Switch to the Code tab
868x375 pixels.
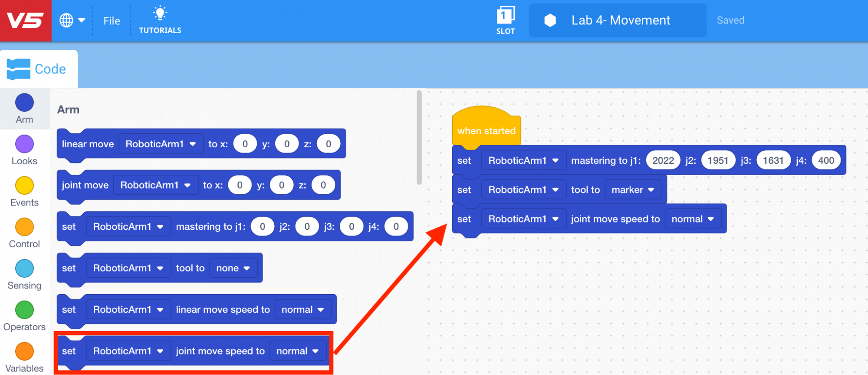pyautogui.click(x=38, y=69)
